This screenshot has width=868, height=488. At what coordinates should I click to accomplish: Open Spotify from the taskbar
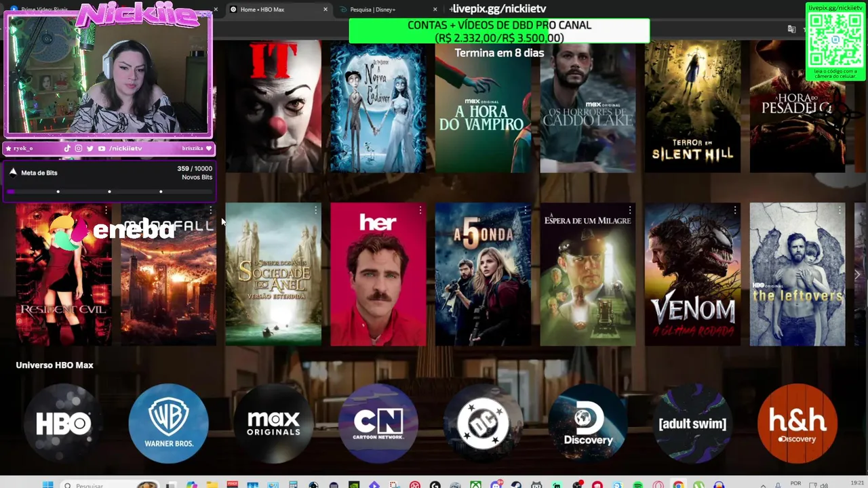[x=638, y=485]
